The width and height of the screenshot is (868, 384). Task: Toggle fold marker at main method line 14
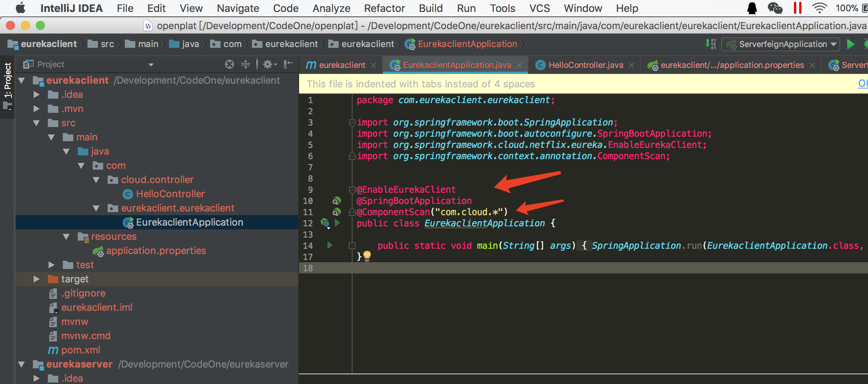tap(352, 245)
